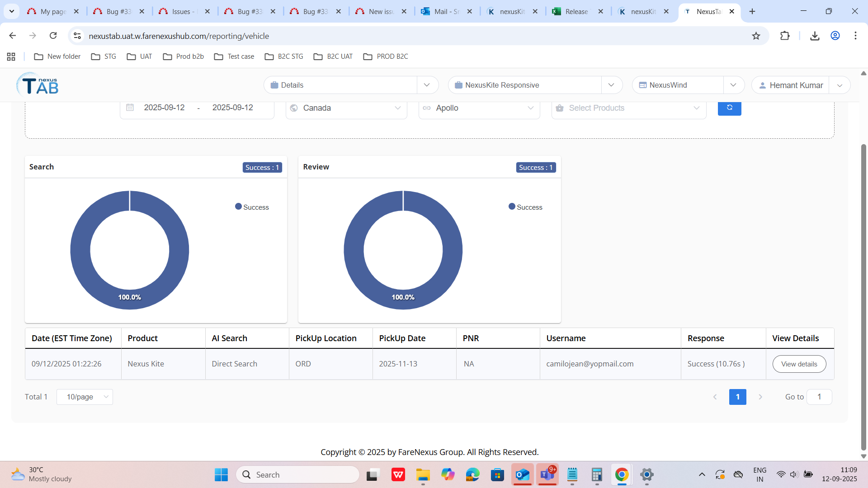Open Microsoft Edge from taskbar
This screenshot has width=868, height=488.
click(472, 474)
